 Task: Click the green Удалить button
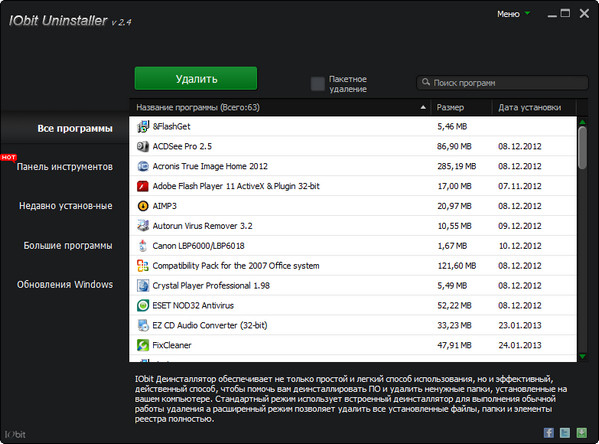tap(196, 79)
